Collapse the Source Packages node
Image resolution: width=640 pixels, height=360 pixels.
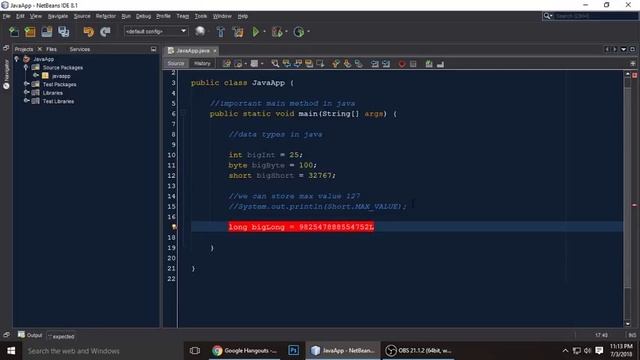point(26,67)
